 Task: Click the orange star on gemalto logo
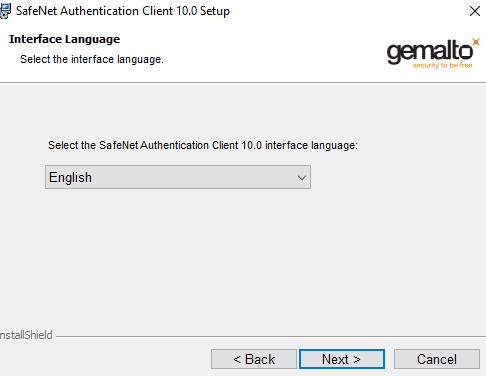pos(476,42)
